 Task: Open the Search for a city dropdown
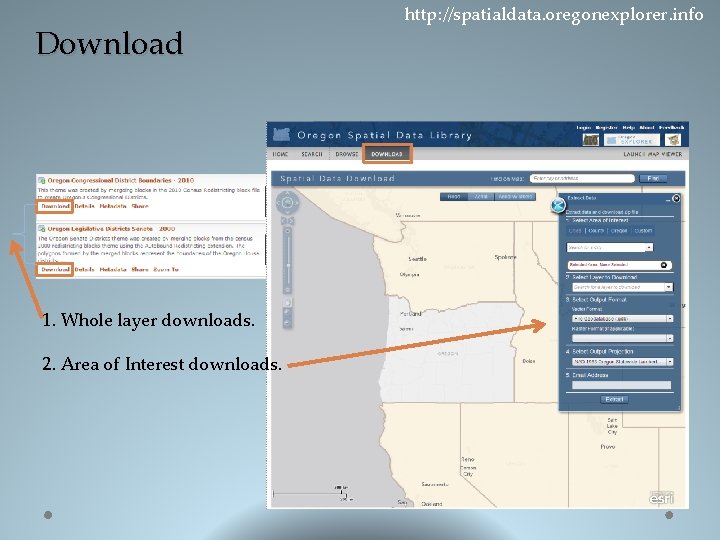pyautogui.click(x=610, y=248)
